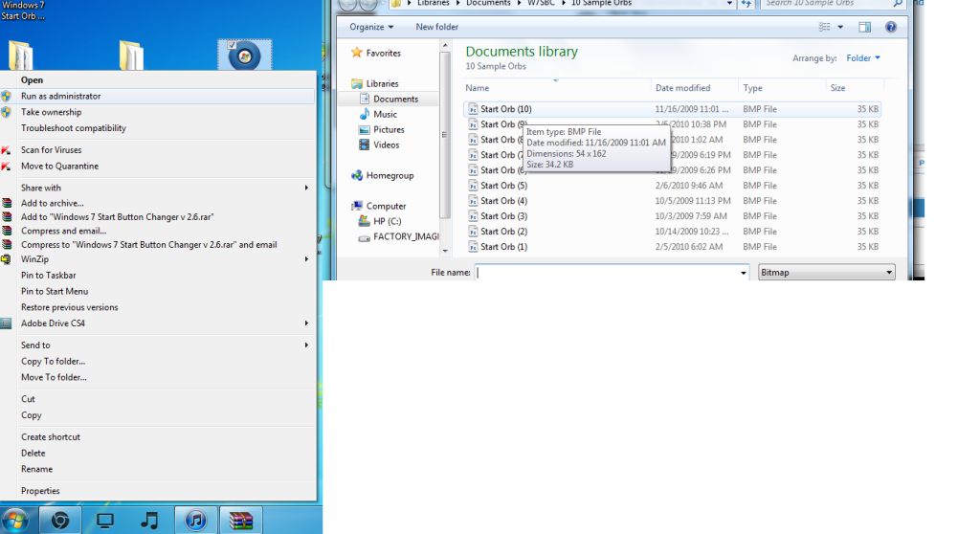Click the Pictures library icon
Screen dimensions: 980x534
(x=365, y=129)
